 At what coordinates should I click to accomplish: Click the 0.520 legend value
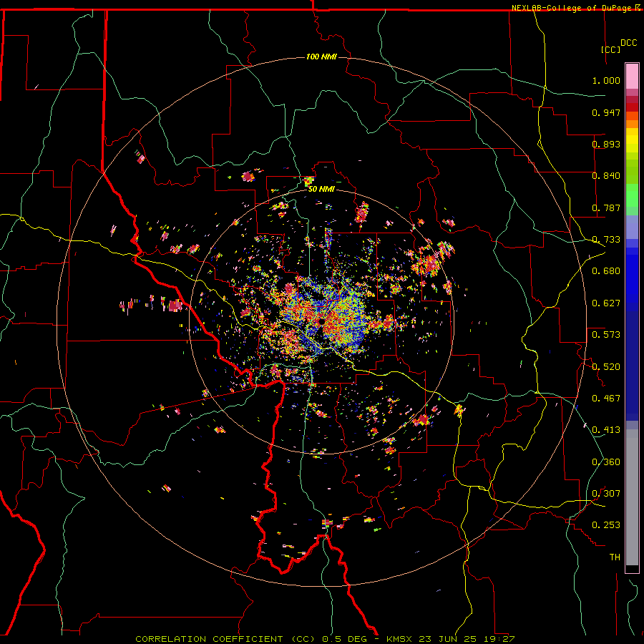(x=606, y=367)
